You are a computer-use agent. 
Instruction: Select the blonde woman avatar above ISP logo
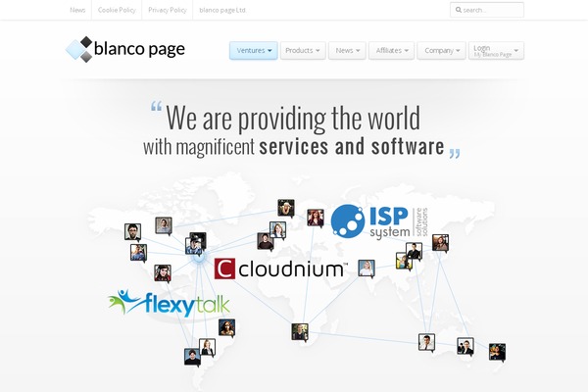(x=286, y=208)
